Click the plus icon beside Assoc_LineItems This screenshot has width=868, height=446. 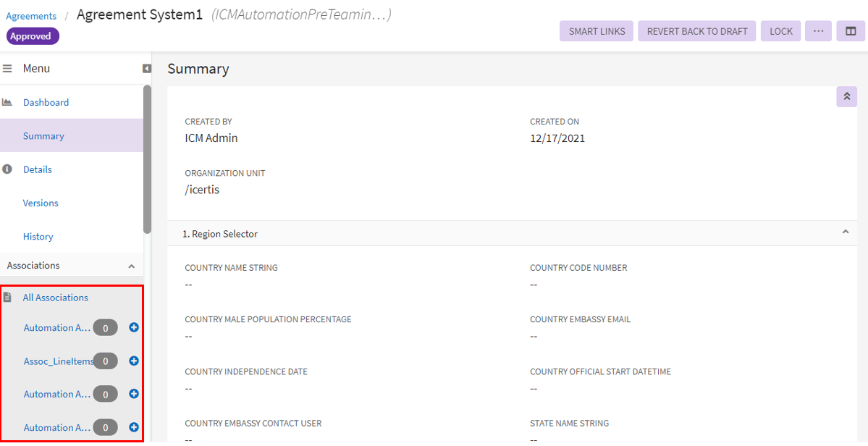point(134,361)
